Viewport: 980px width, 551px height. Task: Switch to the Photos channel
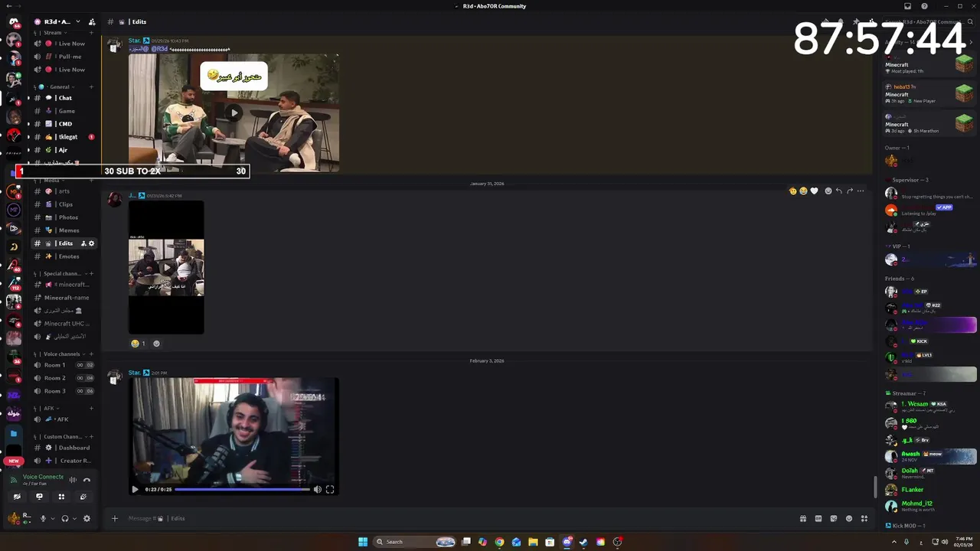coord(64,217)
